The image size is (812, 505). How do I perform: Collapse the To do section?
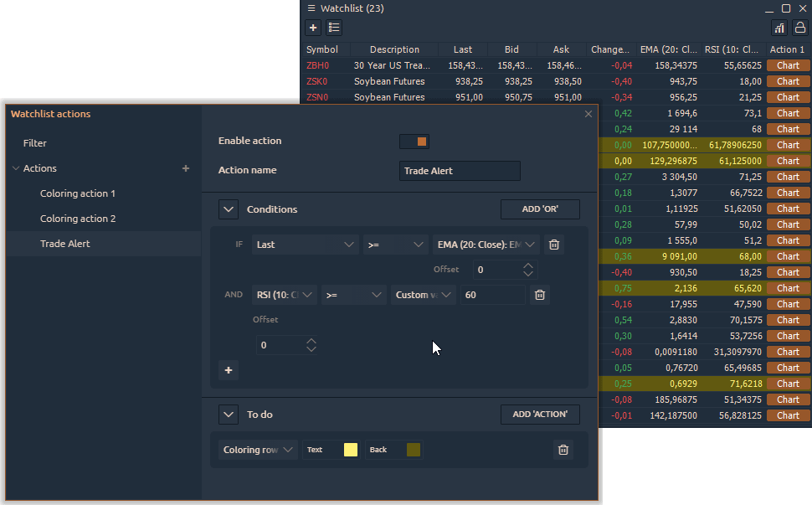click(229, 414)
